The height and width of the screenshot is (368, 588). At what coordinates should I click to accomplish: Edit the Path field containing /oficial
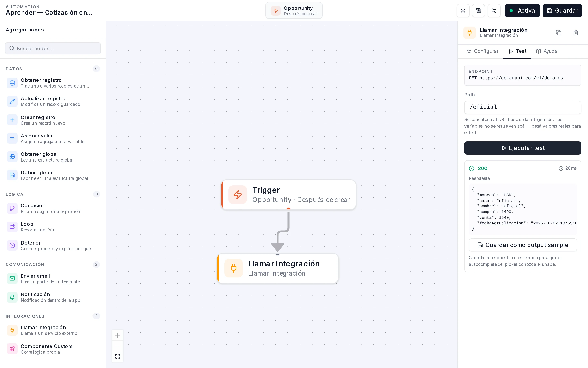coord(523,107)
